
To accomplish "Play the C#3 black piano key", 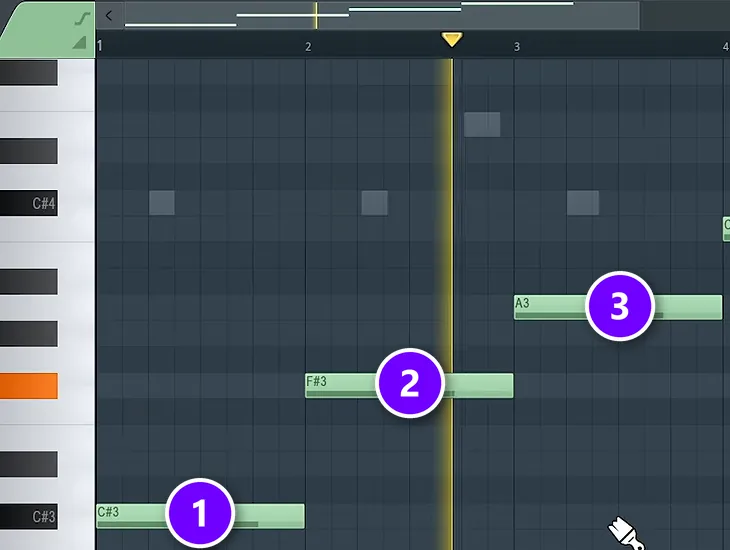I will 29,516.
